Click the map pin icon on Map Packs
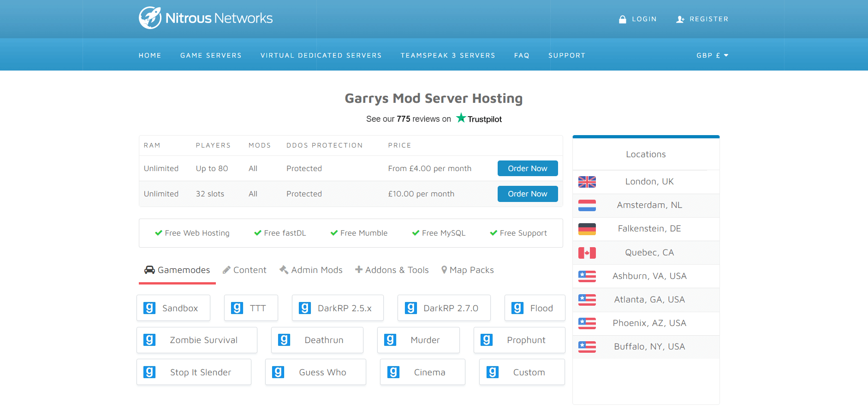Viewport: 868px width, 415px height. tap(444, 270)
